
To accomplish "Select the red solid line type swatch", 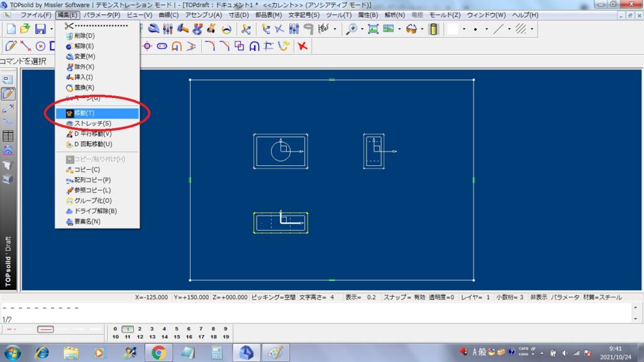I will tap(45, 329).
